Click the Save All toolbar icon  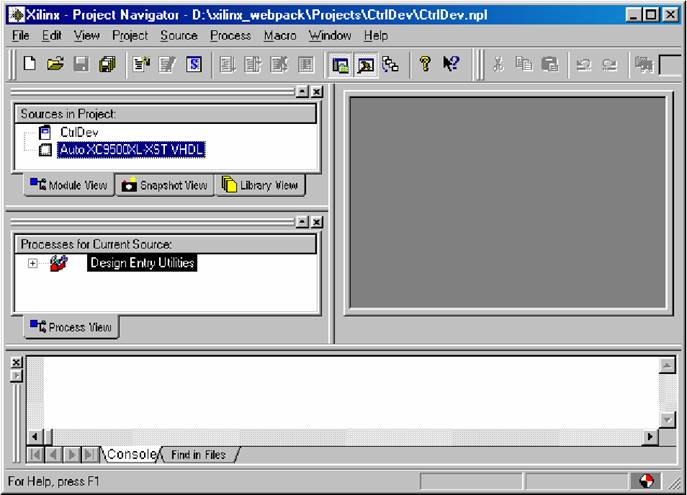107,64
